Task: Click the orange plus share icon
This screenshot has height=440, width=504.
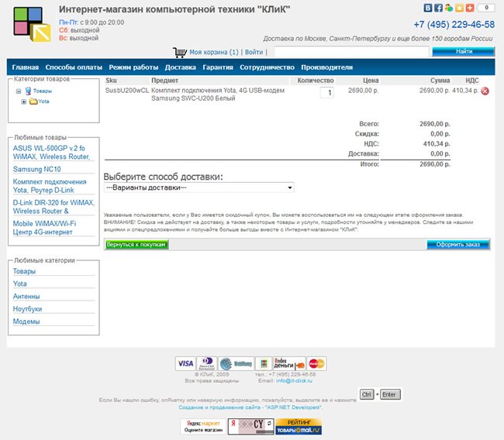Action: click(x=470, y=8)
